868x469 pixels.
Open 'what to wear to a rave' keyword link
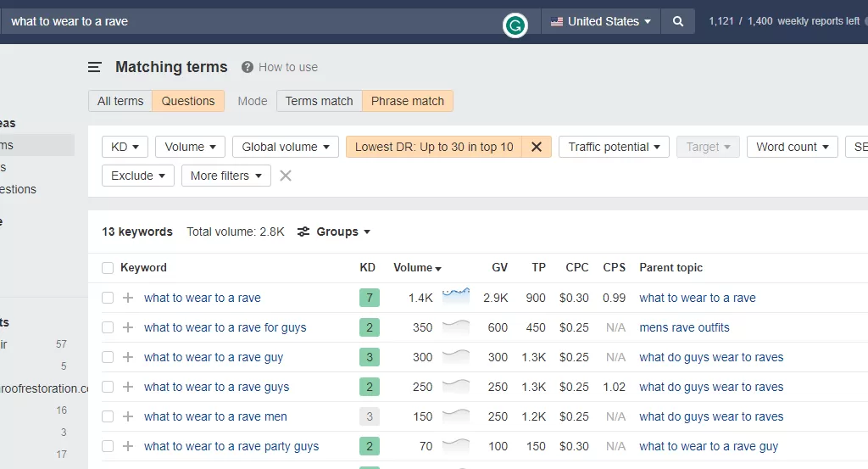point(202,298)
